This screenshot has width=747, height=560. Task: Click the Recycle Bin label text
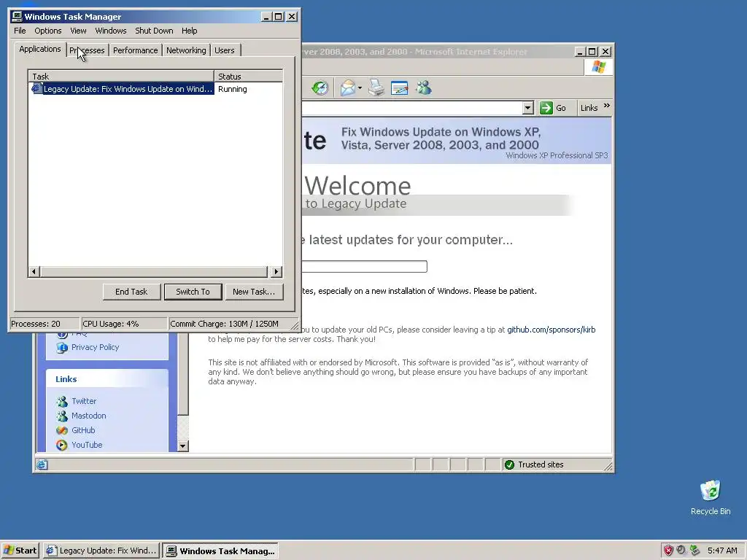point(711,511)
